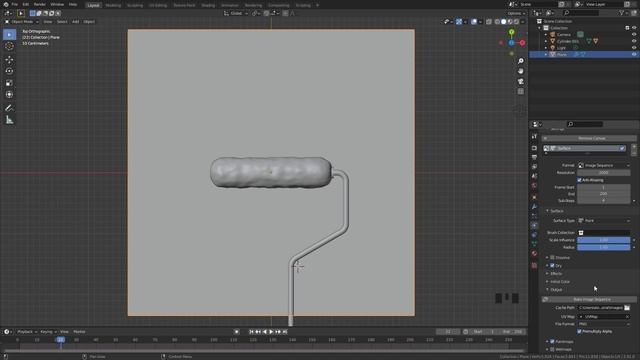The image size is (640, 360).
Task: Open the Output properties tab
Action: click(534, 157)
